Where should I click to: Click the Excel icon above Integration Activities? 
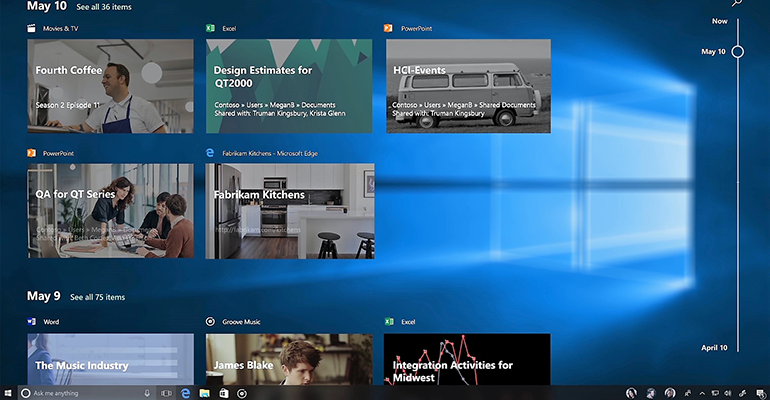[389, 322]
